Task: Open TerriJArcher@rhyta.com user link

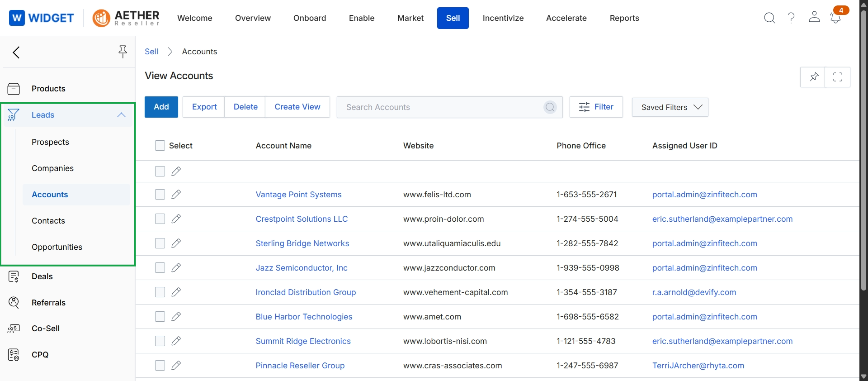Action: click(x=698, y=366)
